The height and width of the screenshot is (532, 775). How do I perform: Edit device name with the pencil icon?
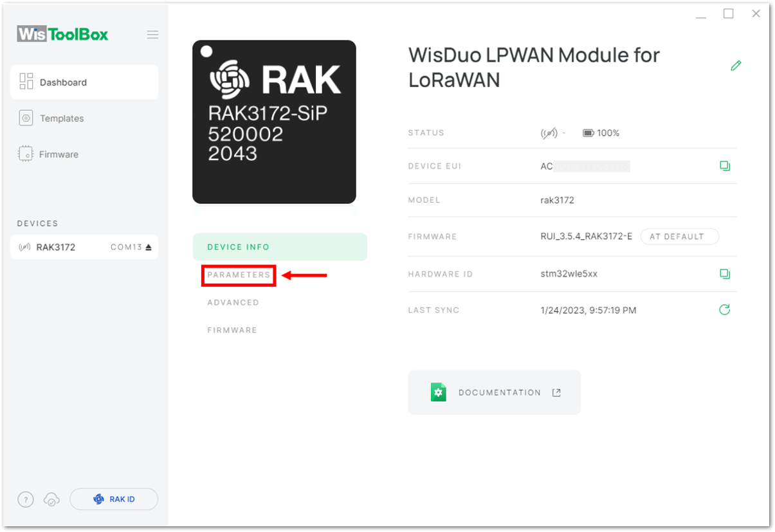tap(736, 65)
